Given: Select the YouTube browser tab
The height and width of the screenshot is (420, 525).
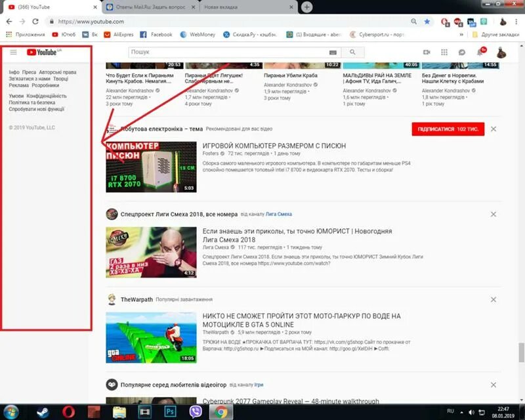Looking at the screenshot, I should click(x=51, y=7).
